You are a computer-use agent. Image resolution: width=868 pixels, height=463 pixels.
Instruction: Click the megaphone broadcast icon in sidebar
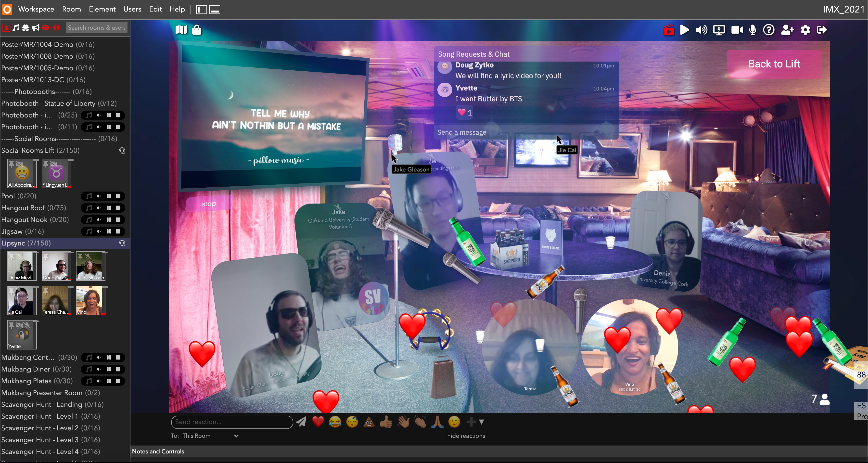pyautogui.click(x=35, y=28)
